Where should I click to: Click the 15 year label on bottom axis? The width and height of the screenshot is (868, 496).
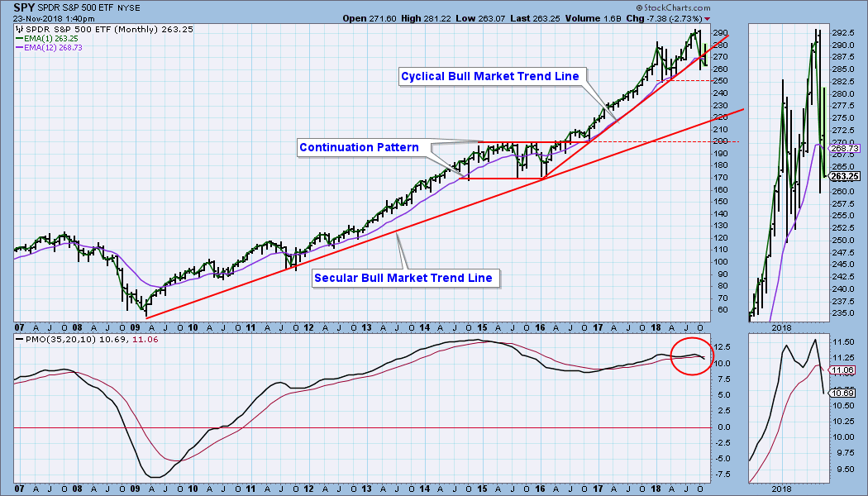click(482, 489)
